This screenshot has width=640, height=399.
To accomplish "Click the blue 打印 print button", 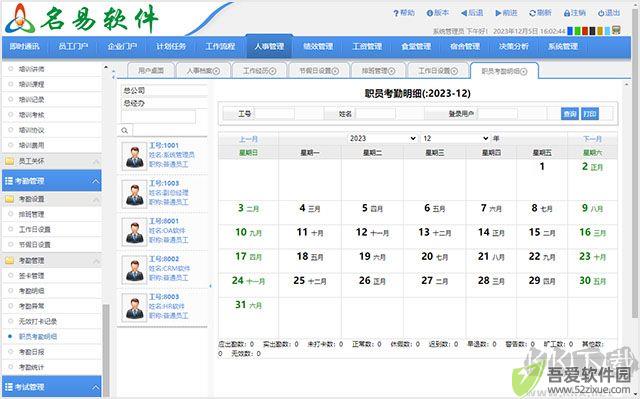I will tap(590, 114).
